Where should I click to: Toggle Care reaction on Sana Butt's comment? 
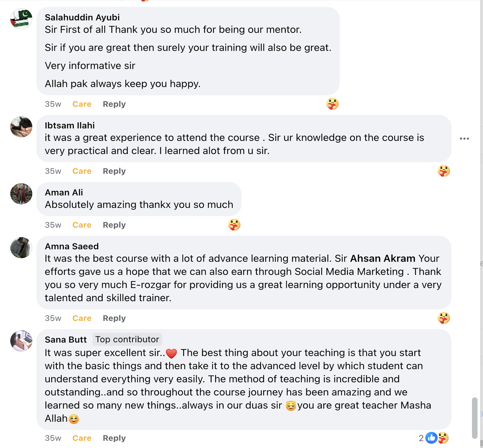[82, 438]
